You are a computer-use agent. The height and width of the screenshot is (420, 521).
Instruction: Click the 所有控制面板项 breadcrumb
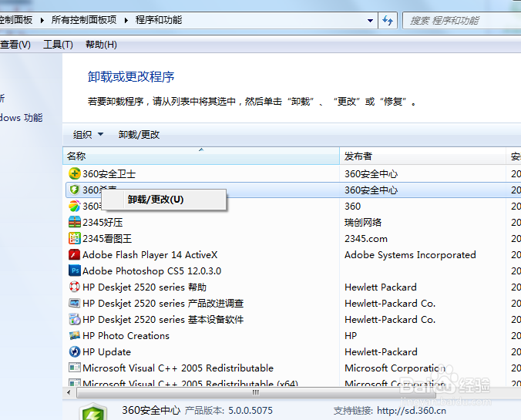click(x=84, y=20)
